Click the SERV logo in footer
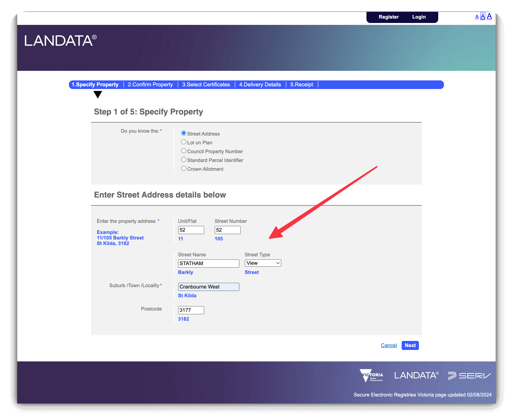This screenshot has width=514, height=420. click(x=469, y=376)
